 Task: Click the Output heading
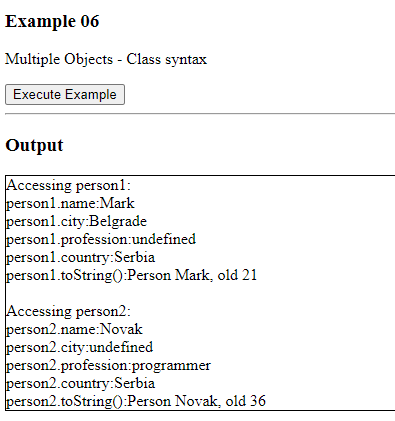point(34,145)
